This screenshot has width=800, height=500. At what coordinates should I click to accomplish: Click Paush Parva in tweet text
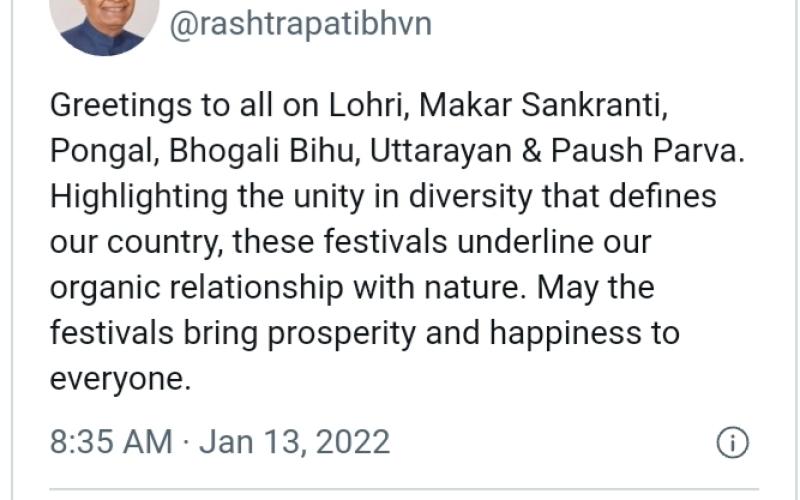648,151
